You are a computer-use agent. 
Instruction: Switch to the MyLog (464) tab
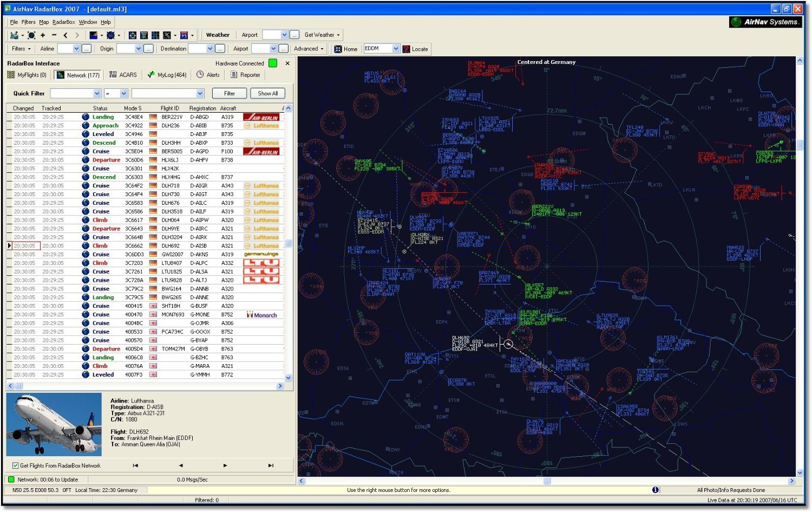click(x=167, y=75)
